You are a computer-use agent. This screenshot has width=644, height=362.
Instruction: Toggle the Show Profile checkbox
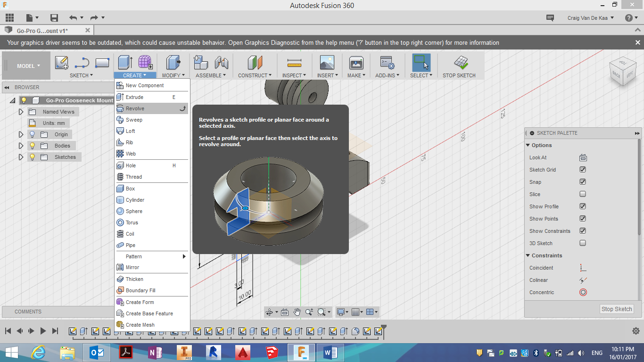(x=583, y=206)
